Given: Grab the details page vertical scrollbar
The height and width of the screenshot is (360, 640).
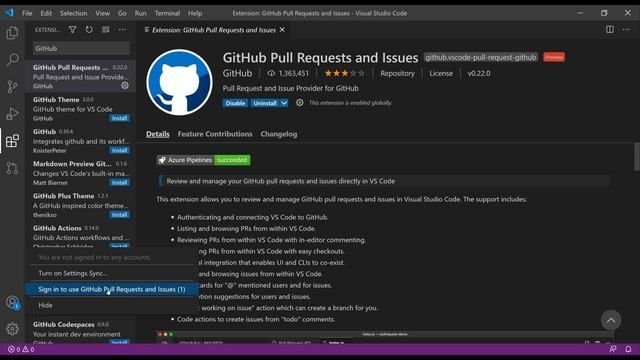Looking at the screenshot, I should [637, 156].
